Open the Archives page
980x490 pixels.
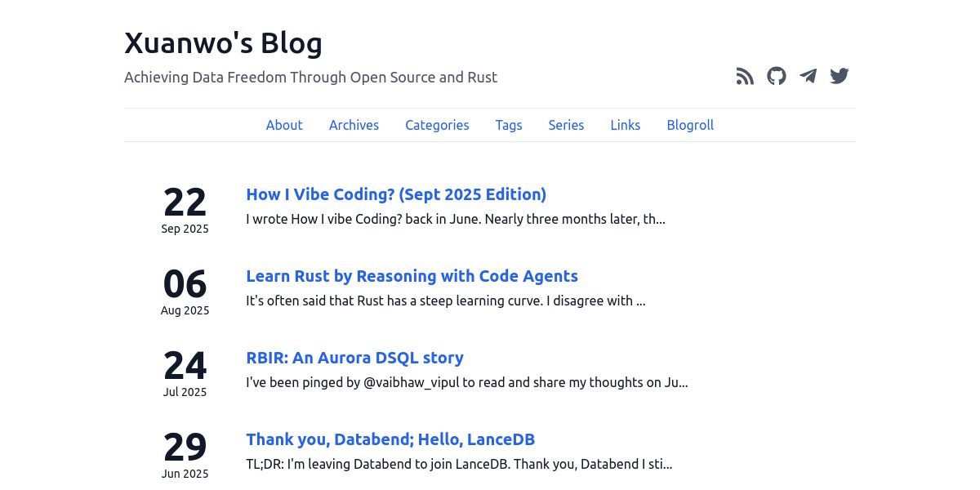(354, 125)
